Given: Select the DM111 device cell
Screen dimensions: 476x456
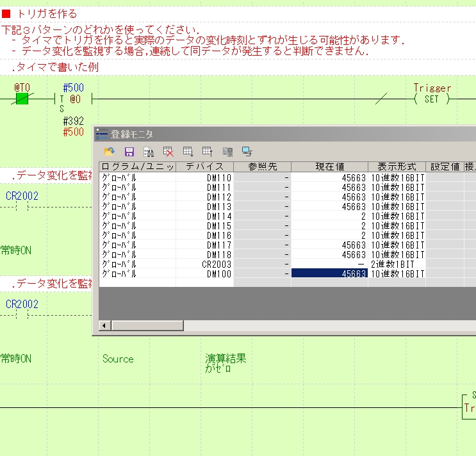Looking at the screenshot, I should pyautogui.click(x=204, y=187).
